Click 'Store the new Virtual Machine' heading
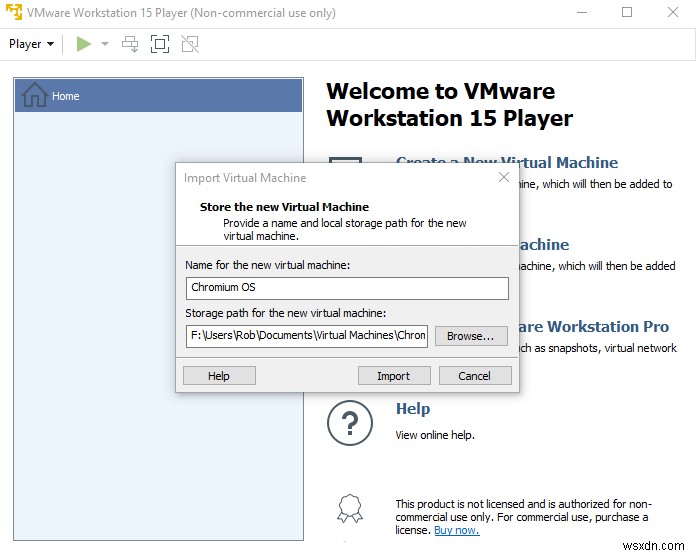Image resolution: width=696 pixels, height=556 pixels. coord(284,207)
